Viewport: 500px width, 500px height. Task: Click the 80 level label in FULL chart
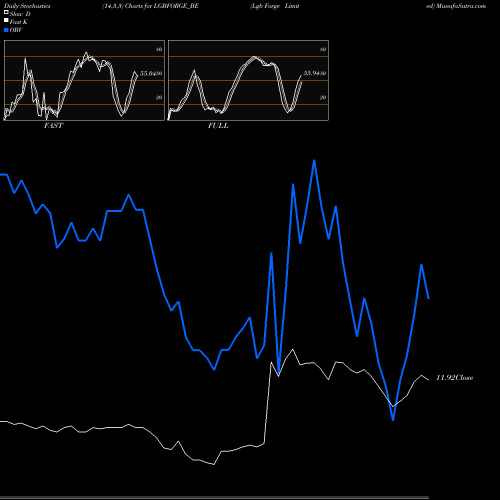(323, 49)
